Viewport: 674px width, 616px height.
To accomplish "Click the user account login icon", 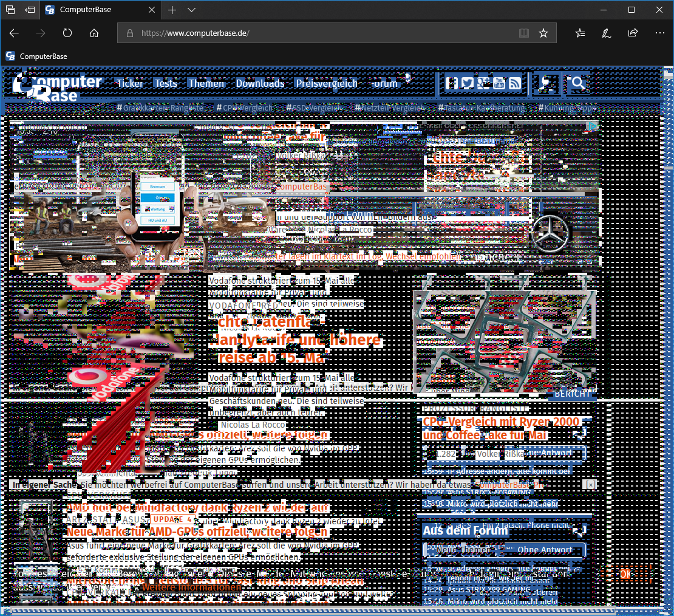I will (546, 83).
